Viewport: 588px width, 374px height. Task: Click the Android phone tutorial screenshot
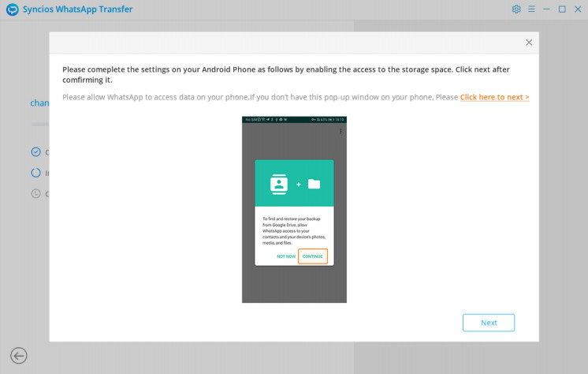(294, 210)
